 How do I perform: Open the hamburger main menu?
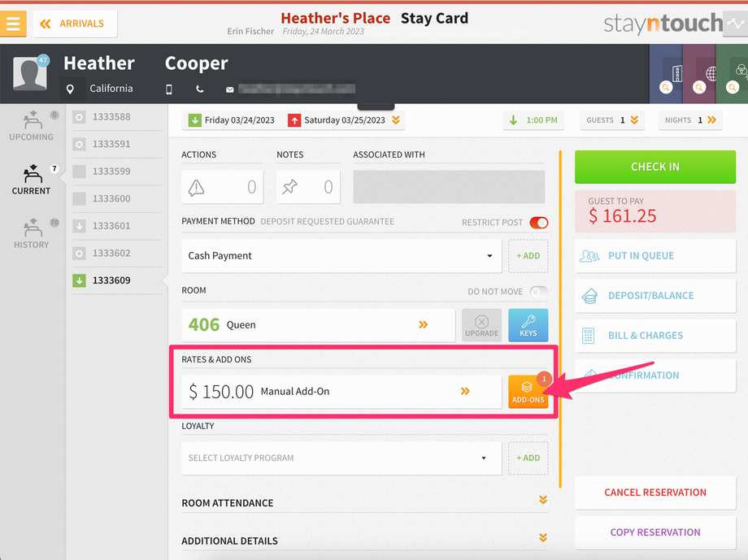(x=13, y=24)
